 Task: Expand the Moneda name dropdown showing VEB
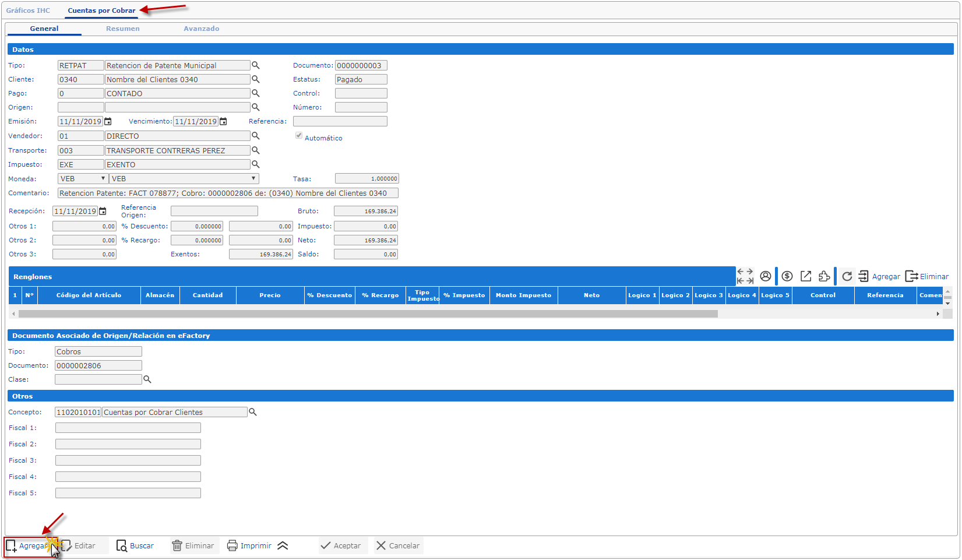[184, 179]
